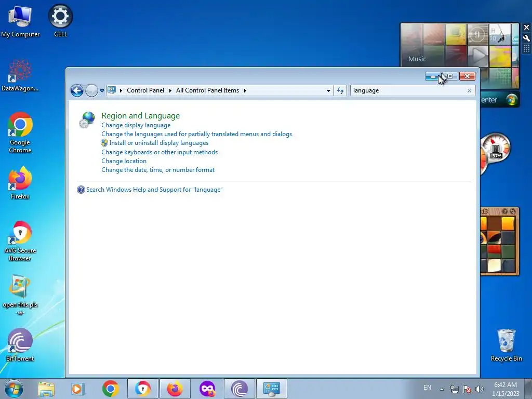Launch Windows Media Player from taskbar
532x399 pixels.
77,389
